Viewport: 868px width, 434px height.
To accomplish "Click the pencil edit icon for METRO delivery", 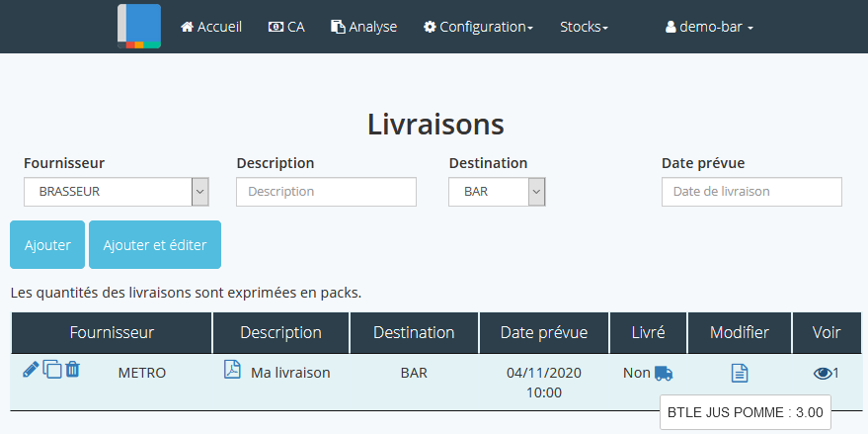I will pyautogui.click(x=31, y=370).
